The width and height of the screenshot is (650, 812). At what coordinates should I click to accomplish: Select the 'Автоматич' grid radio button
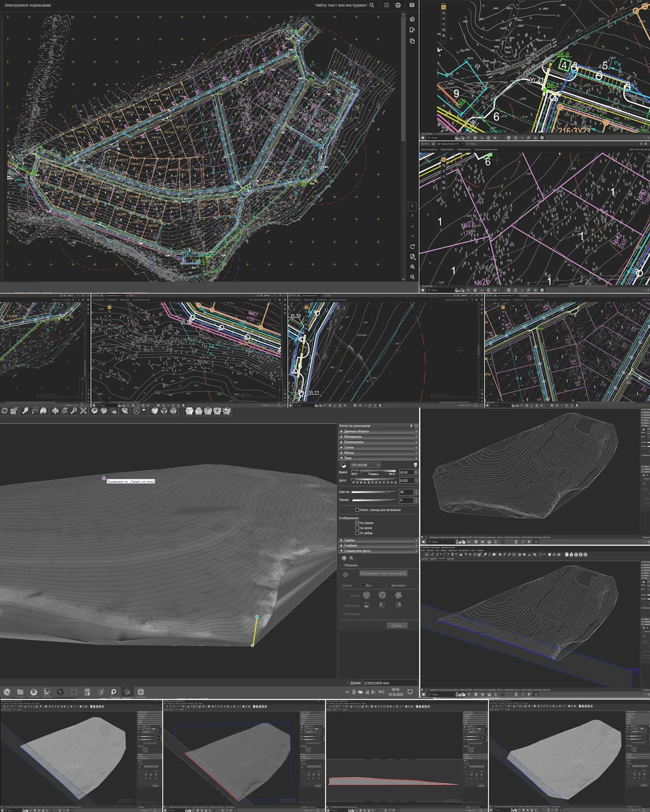[389, 585]
